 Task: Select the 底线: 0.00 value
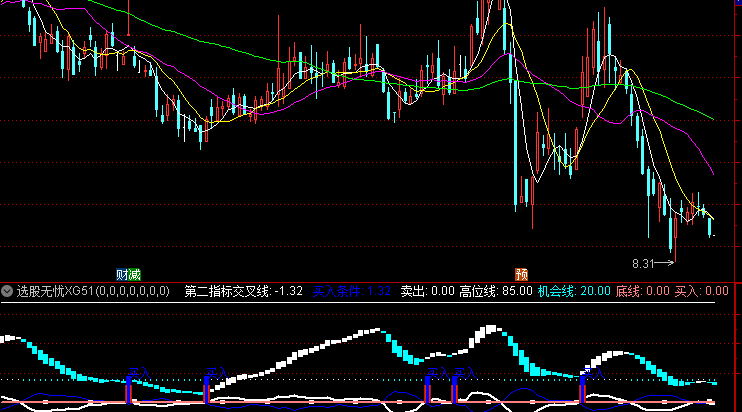tap(643, 291)
